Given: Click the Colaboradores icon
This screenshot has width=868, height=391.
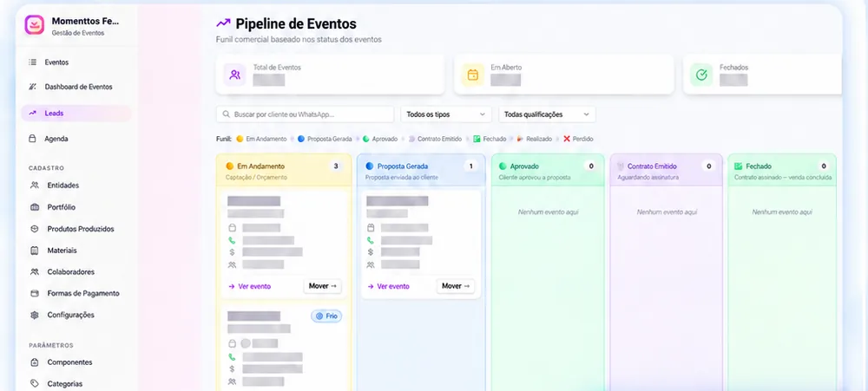Looking at the screenshot, I should point(35,271).
